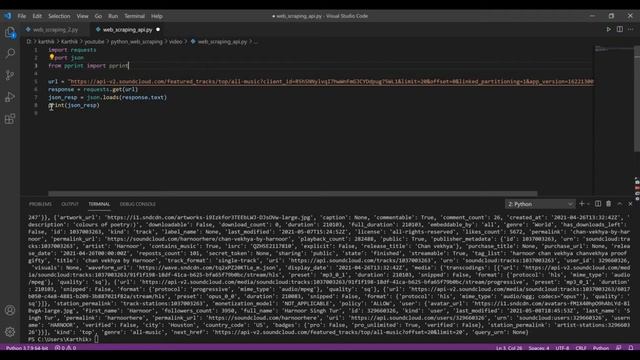Image resolution: width=640 pixels, height=360 pixels.
Task: Open the Run menu
Action: click(x=113, y=16)
